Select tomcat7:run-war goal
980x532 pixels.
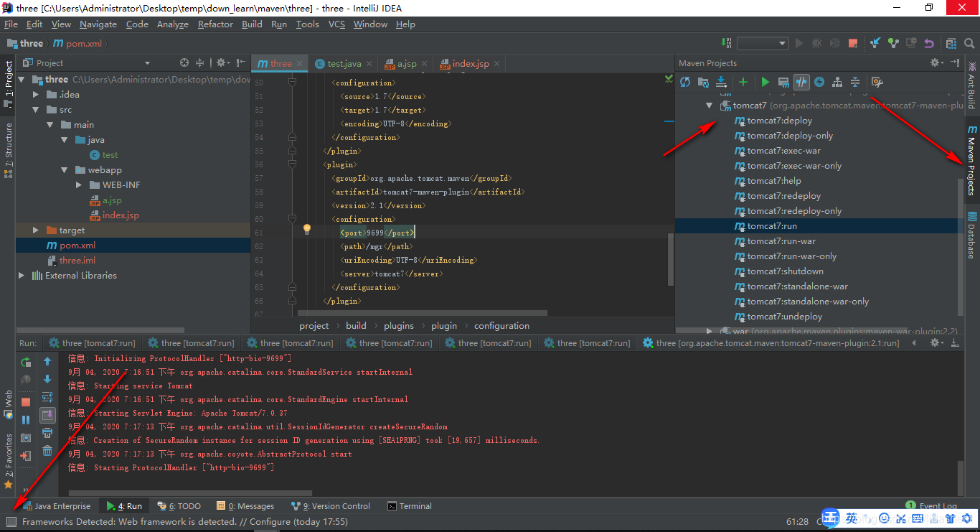781,241
